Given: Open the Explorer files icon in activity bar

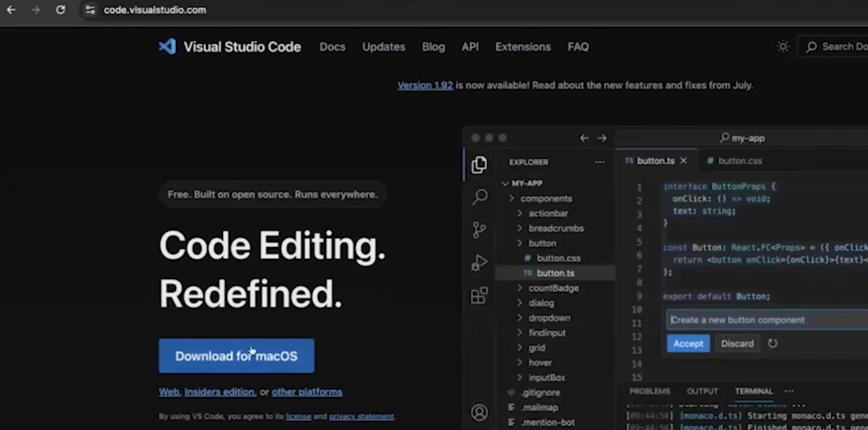Looking at the screenshot, I should tap(479, 165).
